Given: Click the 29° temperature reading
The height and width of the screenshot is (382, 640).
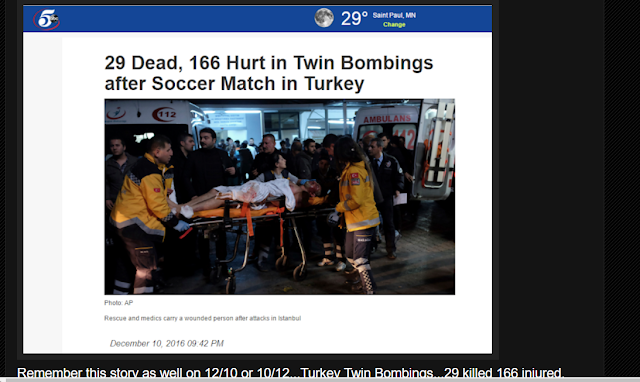Looking at the screenshot, I should click(x=354, y=18).
